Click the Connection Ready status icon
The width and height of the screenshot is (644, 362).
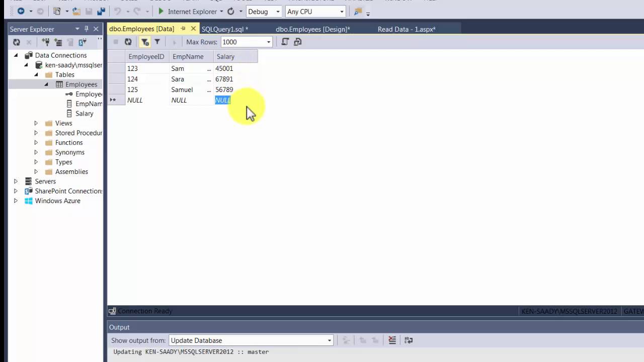(112, 311)
